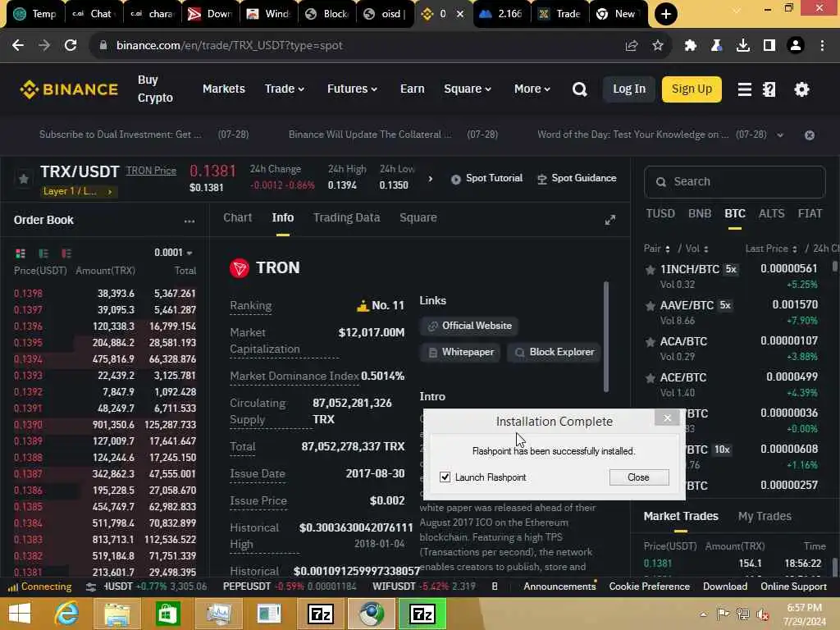Expand the Square dropdown menu
The height and width of the screenshot is (630, 840).
point(467,89)
